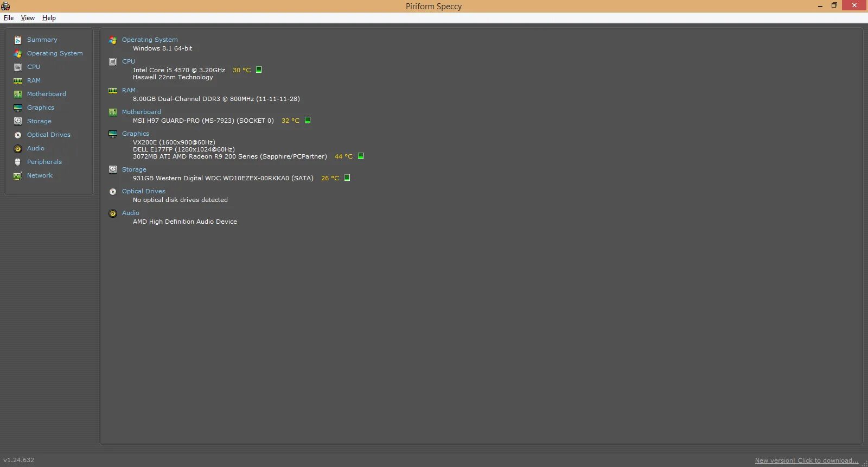Click the green CPU temperature indicator

click(259, 70)
